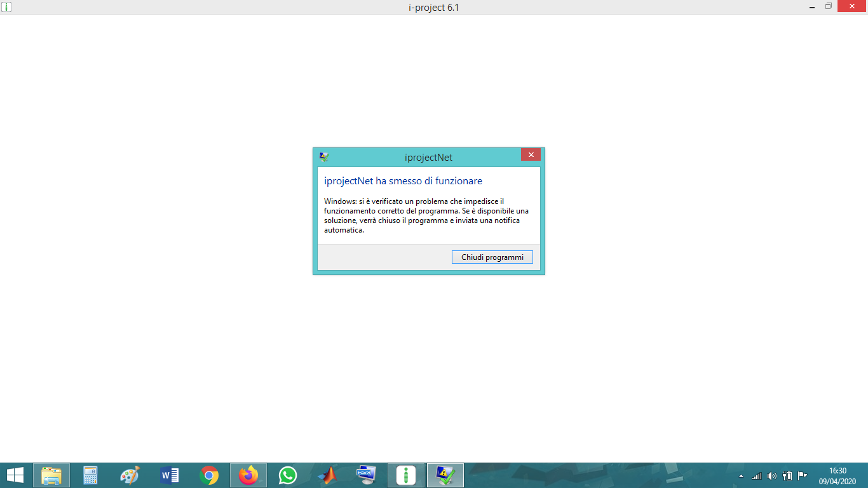Click the iprojectNet dialog title icon
Viewport: 868px width, 488px height.
(x=323, y=157)
